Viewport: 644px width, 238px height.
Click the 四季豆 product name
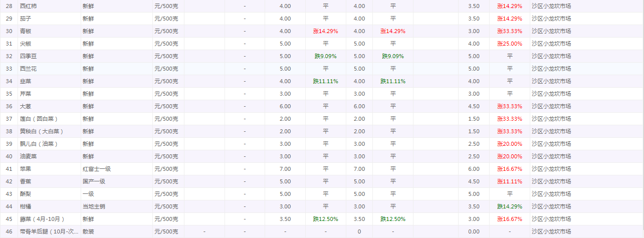pos(28,56)
